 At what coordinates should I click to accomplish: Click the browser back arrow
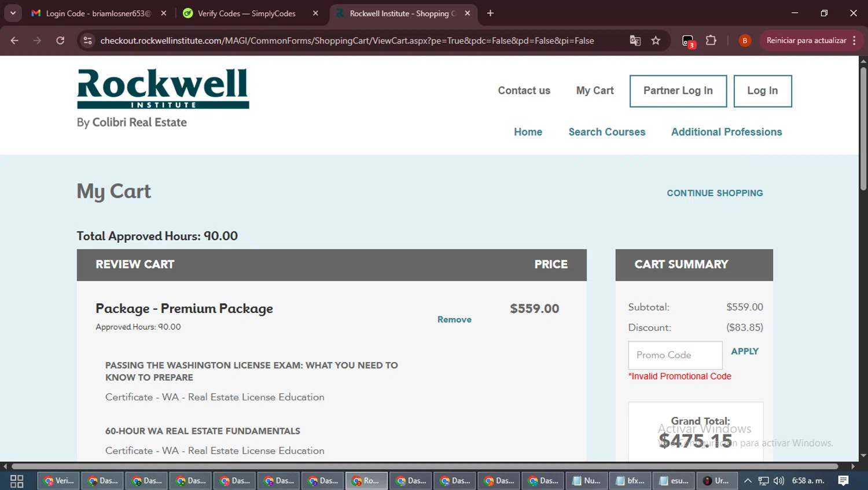pyautogui.click(x=14, y=40)
